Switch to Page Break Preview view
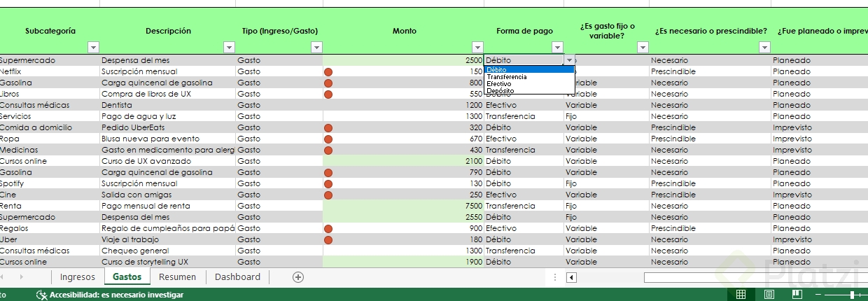This screenshot has width=868, height=301. [797, 295]
